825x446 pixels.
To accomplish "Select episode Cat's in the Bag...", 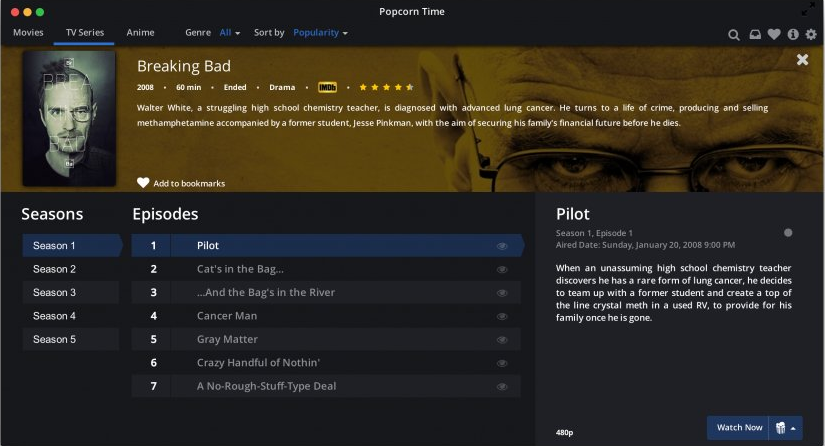I will 326,269.
